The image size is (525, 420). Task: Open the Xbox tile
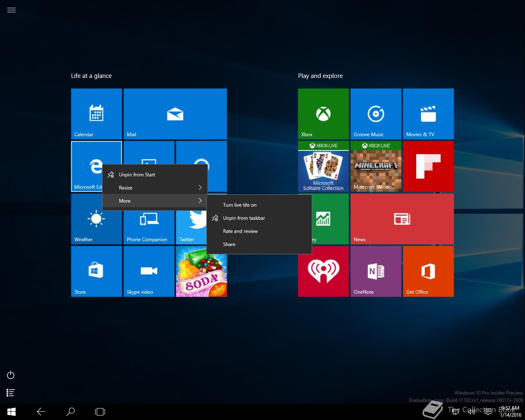tap(323, 114)
